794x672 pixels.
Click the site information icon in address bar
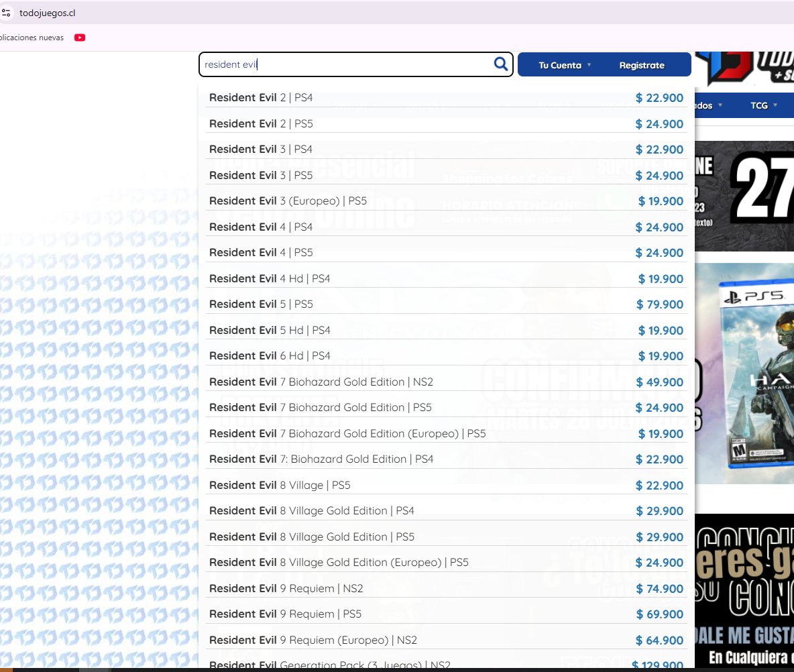tap(6, 13)
